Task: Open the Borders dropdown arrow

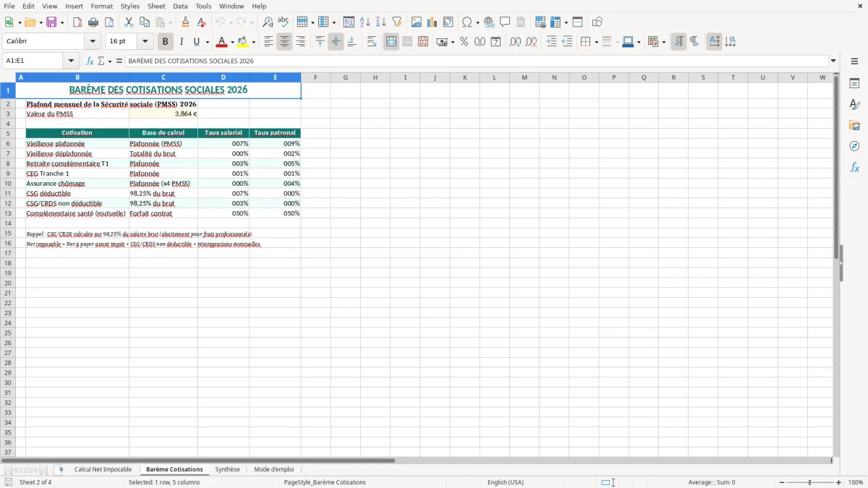Action: pos(596,42)
